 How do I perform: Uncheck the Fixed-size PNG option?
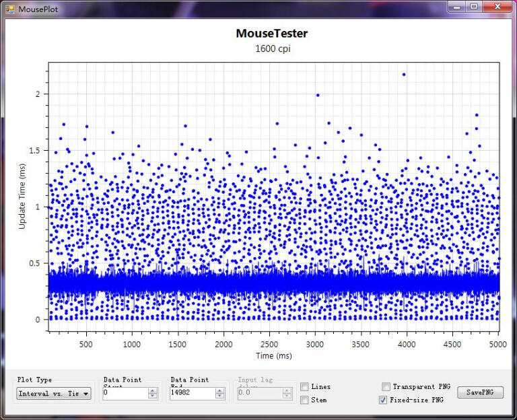tap(384, 400)
